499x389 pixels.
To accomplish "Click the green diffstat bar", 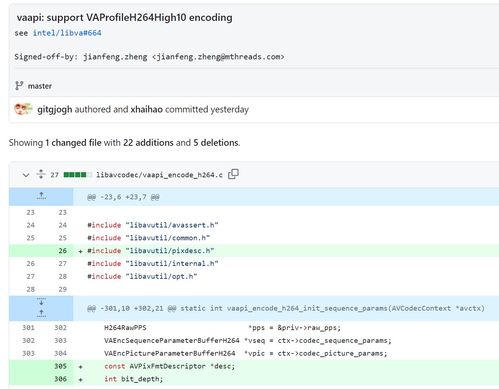I will [77, 175].
